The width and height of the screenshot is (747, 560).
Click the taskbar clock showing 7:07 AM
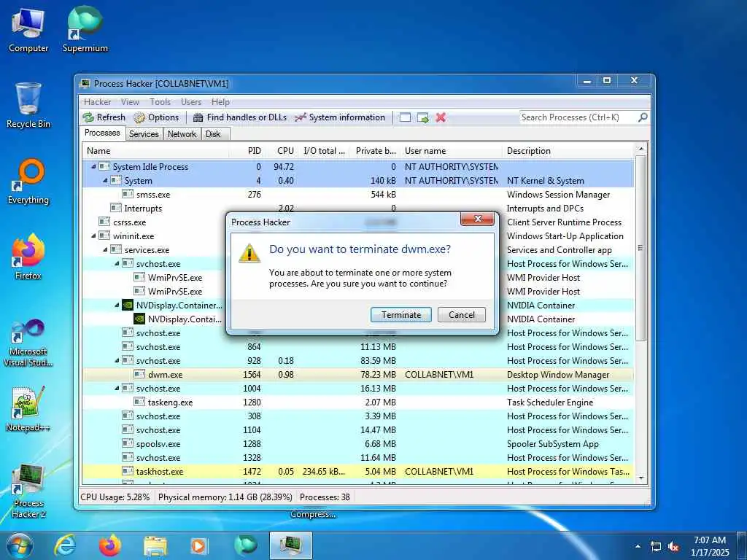pyautogui.click(x=710, y=546)
